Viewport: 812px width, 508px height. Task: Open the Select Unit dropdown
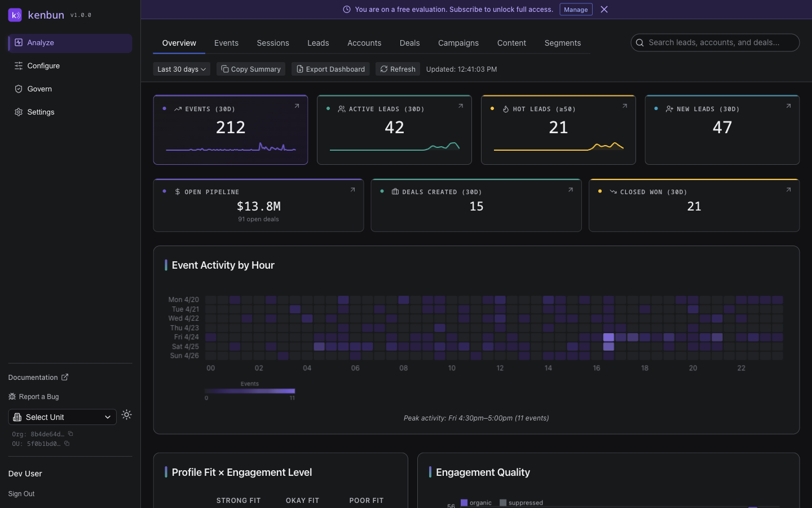[x=62, y=417]
